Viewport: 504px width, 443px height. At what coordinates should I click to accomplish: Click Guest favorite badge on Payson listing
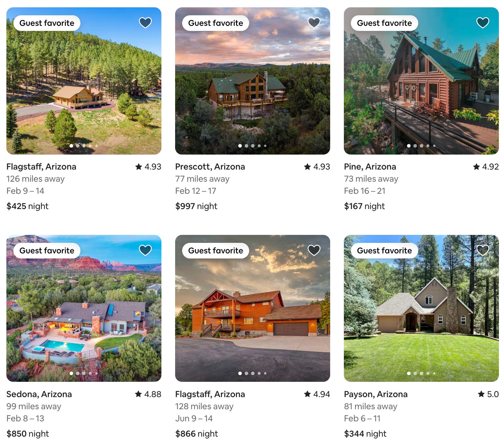pyautogui.click(x=384, y=251)
